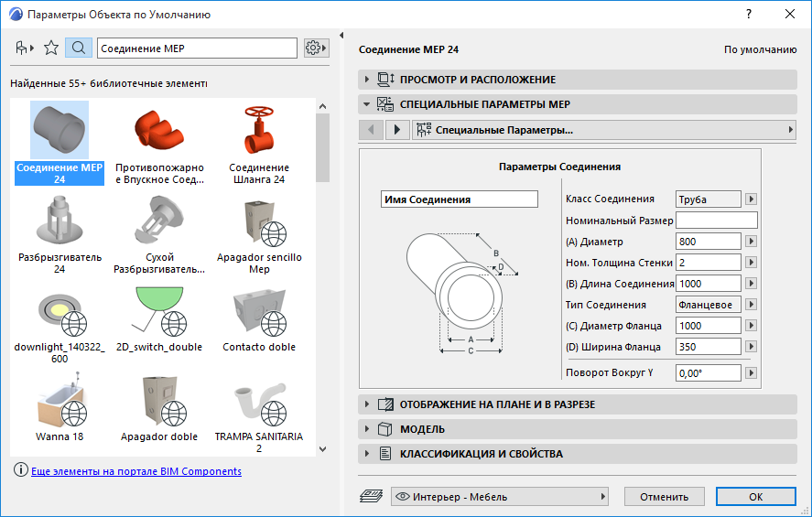Click the Номинальный Размер input field
Viewport: 812px width, 517px height.
pos(716,220)
